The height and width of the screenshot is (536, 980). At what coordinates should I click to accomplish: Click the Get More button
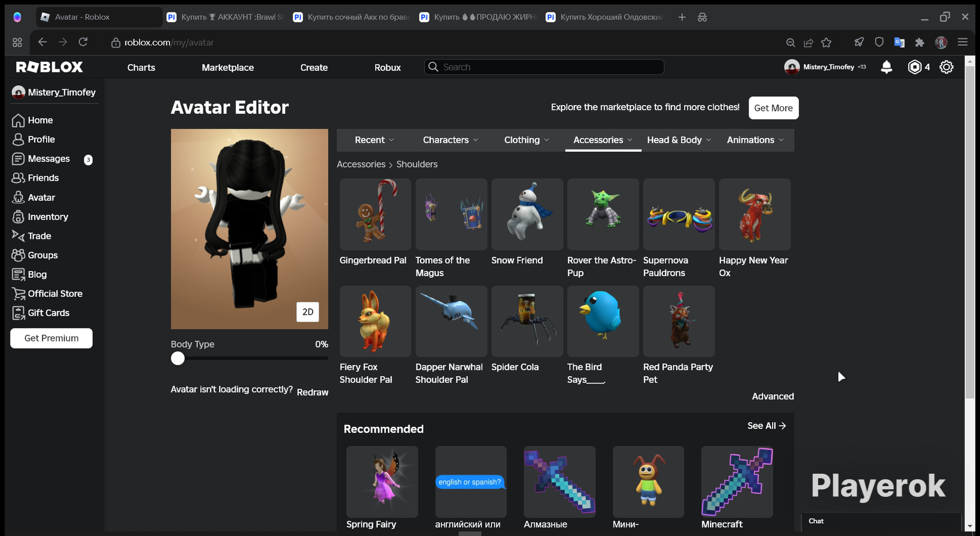(773, 108)
